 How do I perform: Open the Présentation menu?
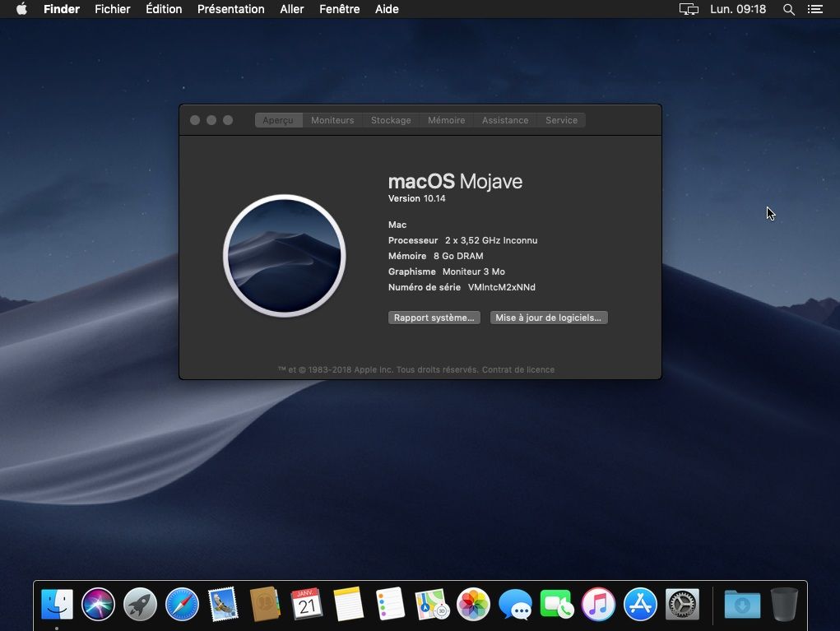tap(231, 9)
